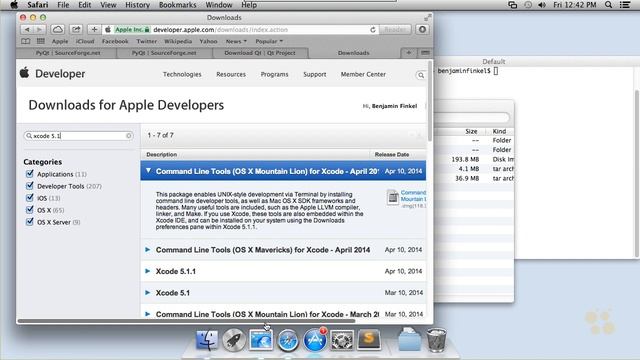
Task: Open new tab with plus button
Action: point(409,53)
